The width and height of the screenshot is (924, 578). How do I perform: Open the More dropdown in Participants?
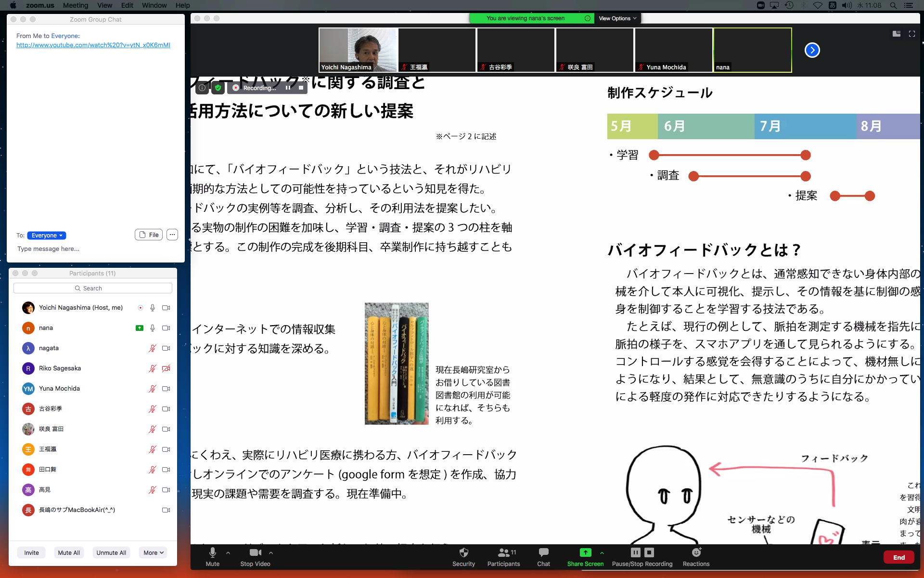(x=153, y=552)
